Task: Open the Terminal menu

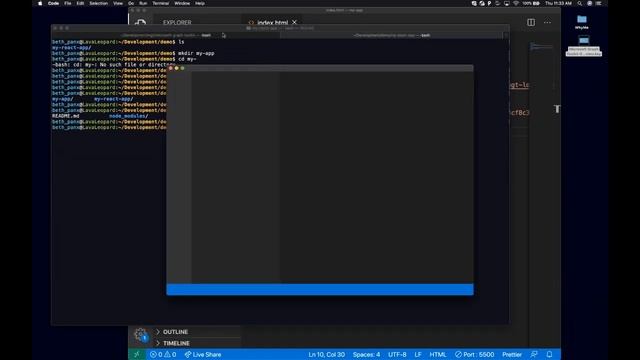Action: coord(160,3)
